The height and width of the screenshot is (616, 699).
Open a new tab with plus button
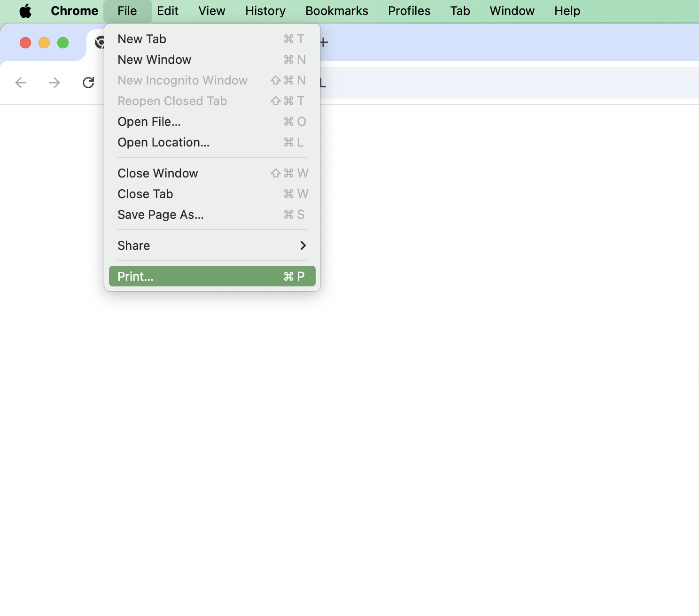point(324,43)
